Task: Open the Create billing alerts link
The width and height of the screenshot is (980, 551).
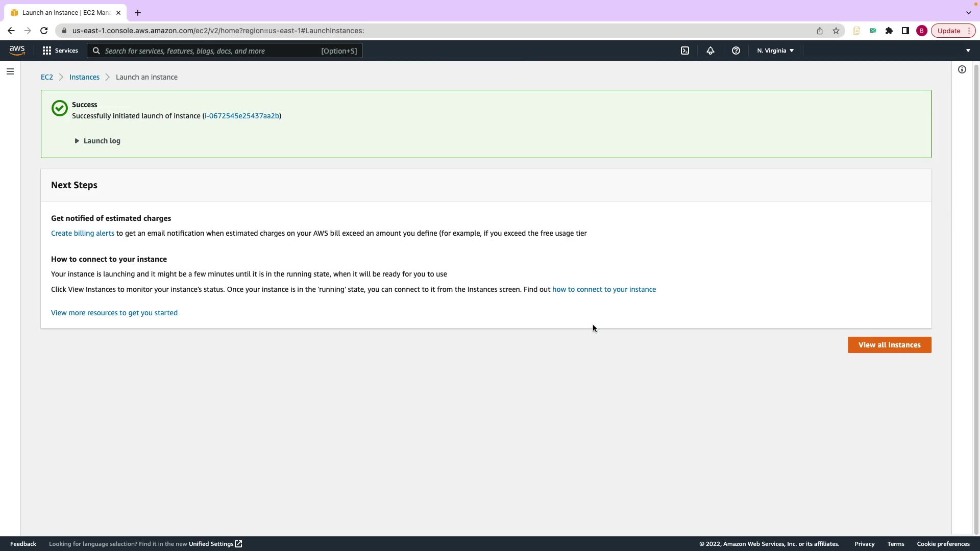Action: point(82,233)
